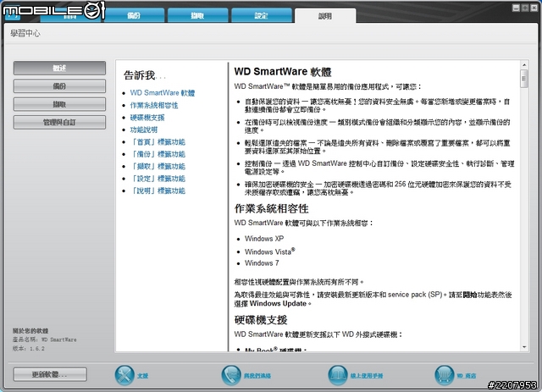Click the 硬碟機支援 article heading

[x=261, y=320]
